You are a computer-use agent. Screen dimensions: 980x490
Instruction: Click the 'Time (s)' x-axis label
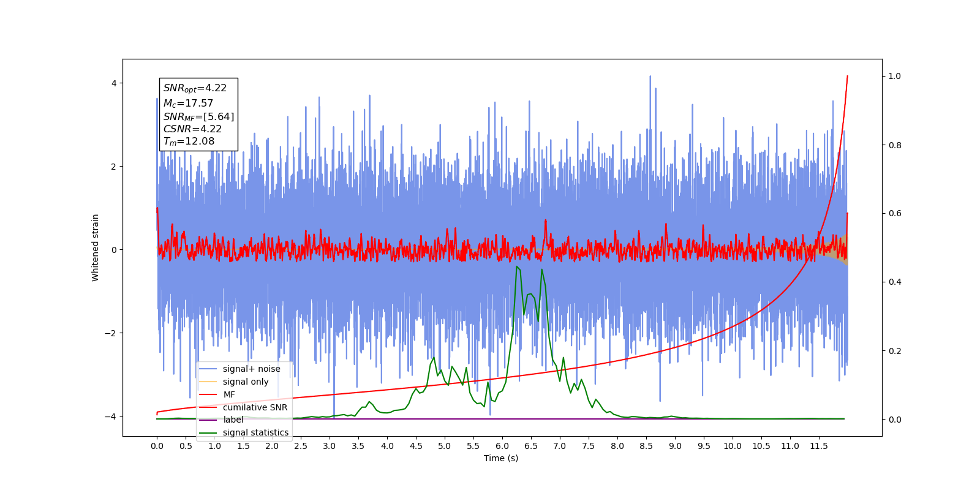pos(501,458)
